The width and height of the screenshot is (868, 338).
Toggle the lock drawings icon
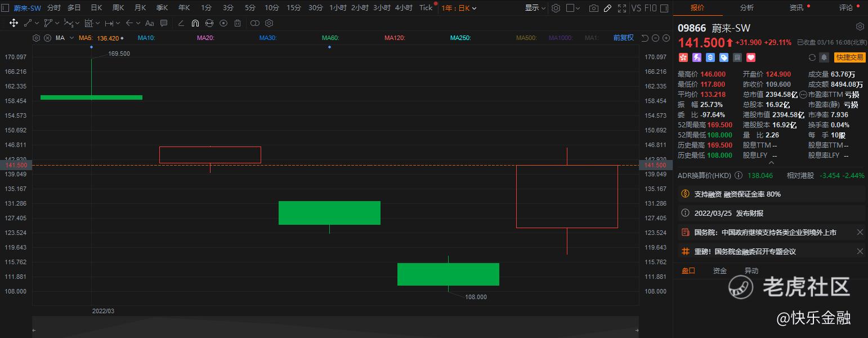coord(209,23)
